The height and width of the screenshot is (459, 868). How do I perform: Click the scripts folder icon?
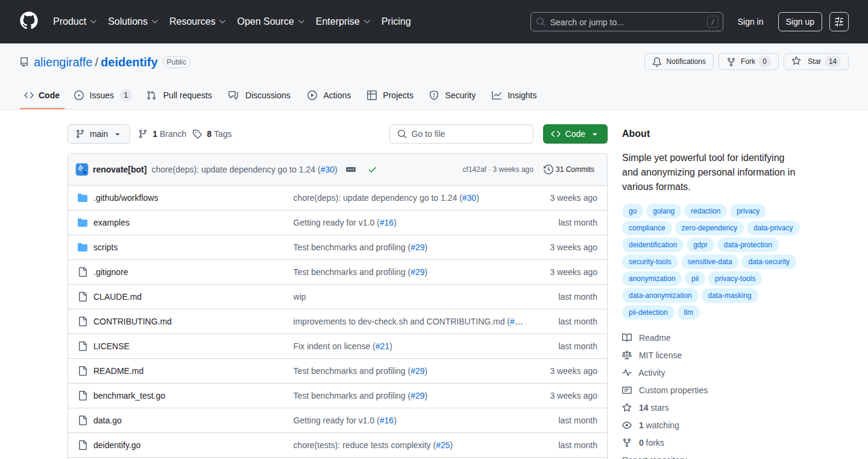(x=83, y=247)
